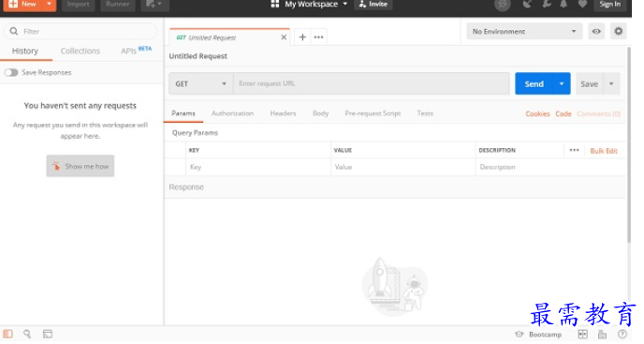This screenshot has width=644, height=344.
Task: Click the Show me how button
Action: click(80, 166)
